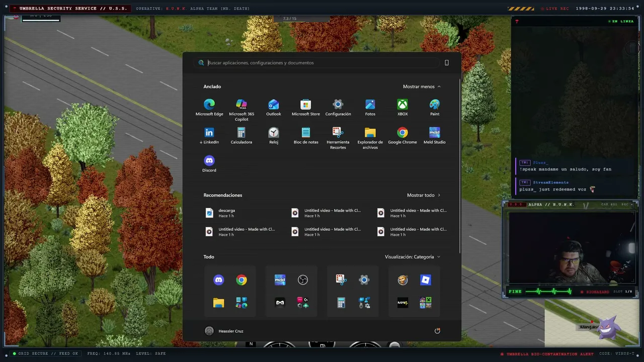Launch Google Chrome pinned app
The width and height of the screenshot is (644, 362).
[x=403, y=136]
